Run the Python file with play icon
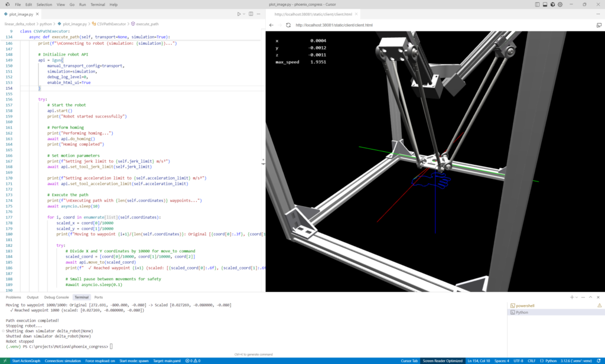Screen dimensions: 605x364 pyautogui.click(x=239, y=14)
